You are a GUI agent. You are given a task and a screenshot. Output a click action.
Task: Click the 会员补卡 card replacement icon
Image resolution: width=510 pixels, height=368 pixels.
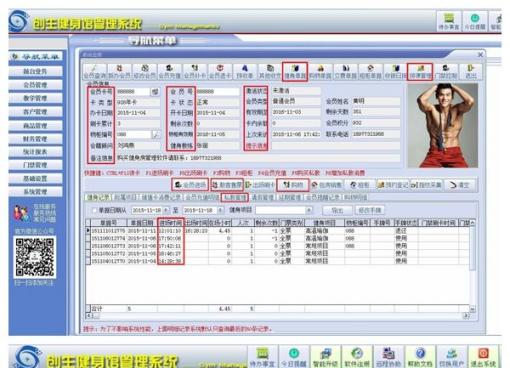pyautogui.click(x=195, y=71)
